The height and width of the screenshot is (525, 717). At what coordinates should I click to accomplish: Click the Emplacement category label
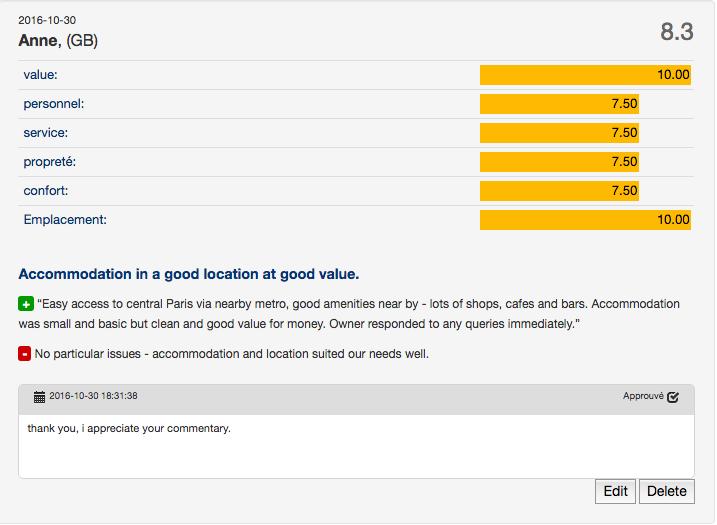65,220
